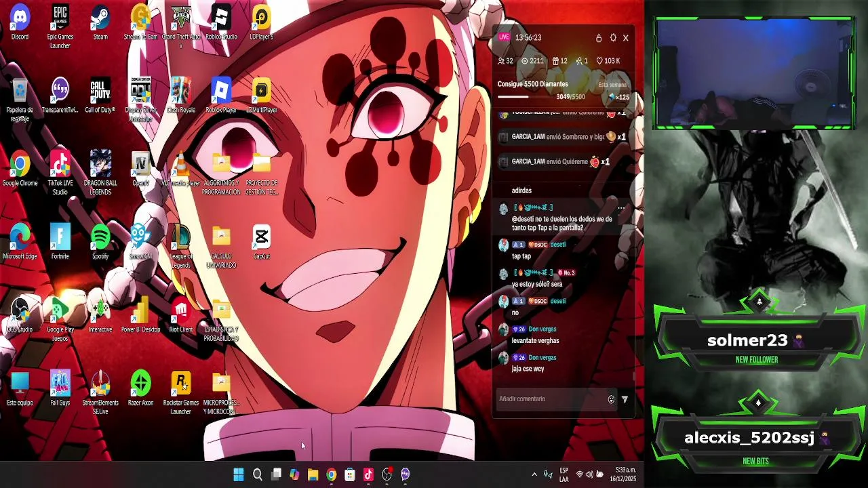Open TikTok live panel settings gear
868x488 pixels.
pos(613,38)
